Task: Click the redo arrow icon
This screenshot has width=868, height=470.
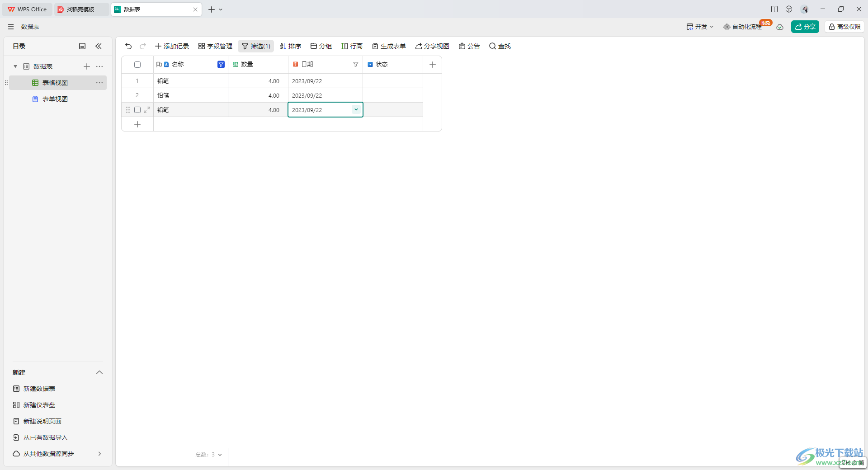Action: tap(143, 46)
